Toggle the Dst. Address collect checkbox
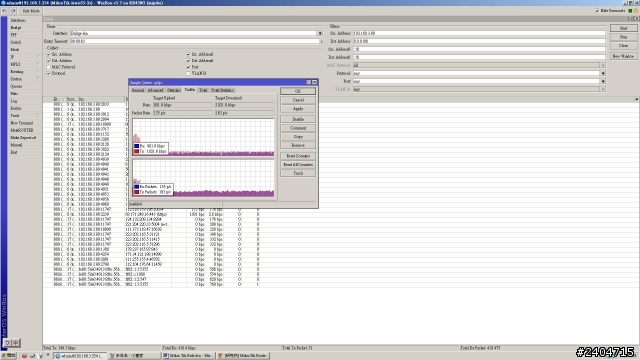The image size is (640, 360). (x=49, y=61)
